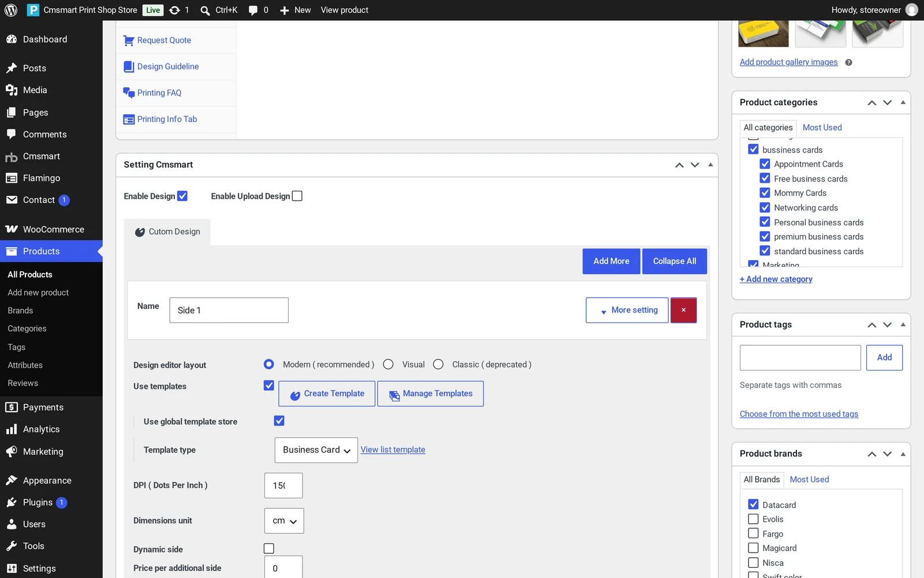The image size is (924, 578).
Task: Enable the Dynamic side checkbox
Action: 269,549
